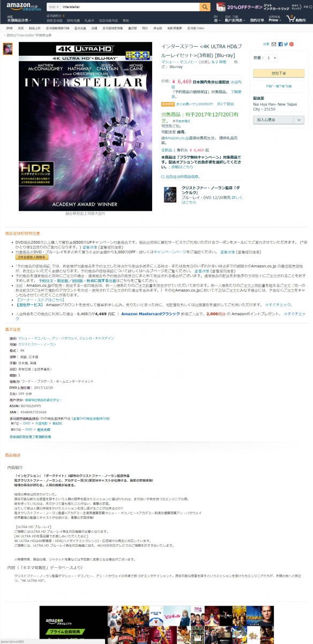The image size is (313, 644).
Task: Add item to wish list button
Action: tap(273, 120)
